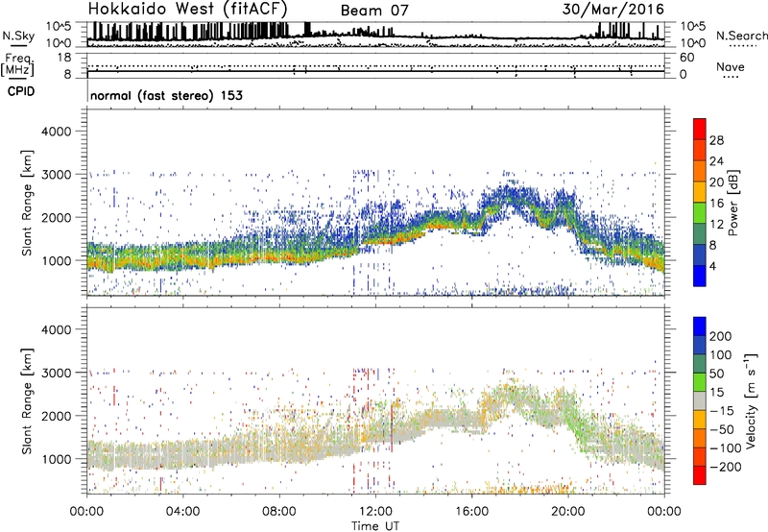The height and width of the screenshot is (532, 768).
Task: Click the 1000 tick on velocity panel
Action: 56,459
